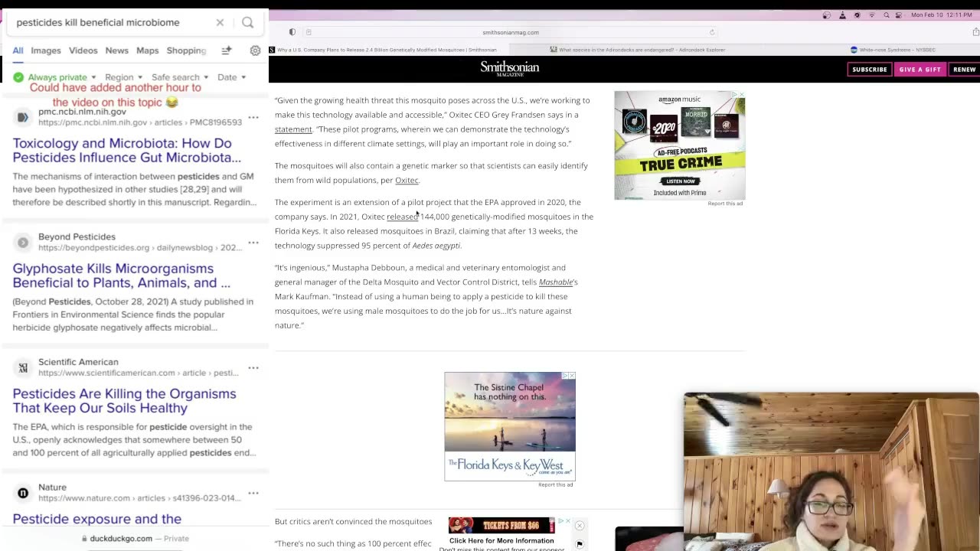Open macOS Spotlight search in menu bar
Screen dimensions: 980x551
tap(887, 15)
